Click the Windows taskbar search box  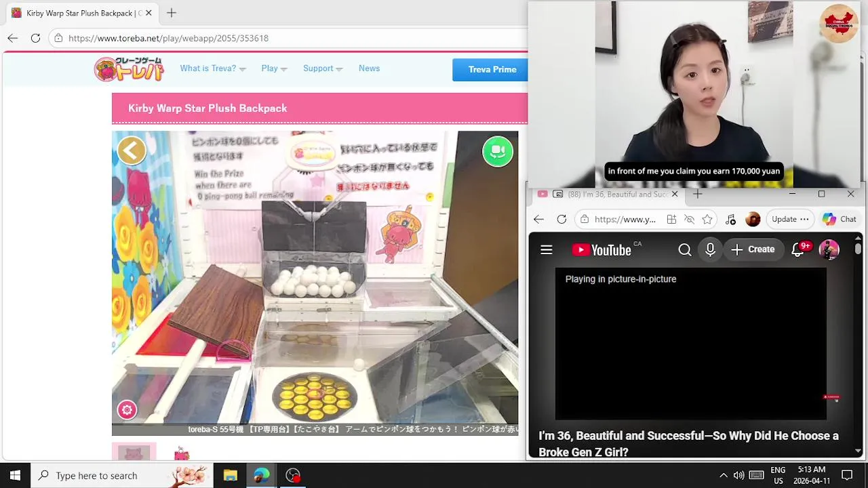point(122,475)
